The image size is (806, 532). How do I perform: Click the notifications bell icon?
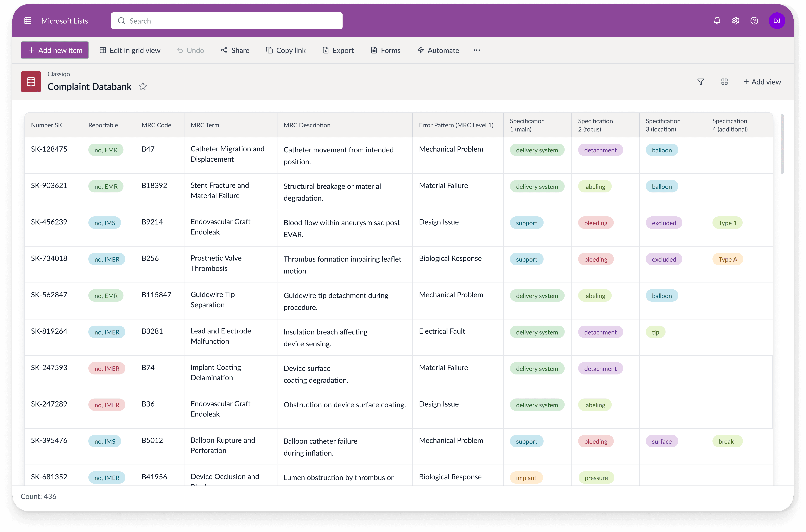click(x=717, y=21)
